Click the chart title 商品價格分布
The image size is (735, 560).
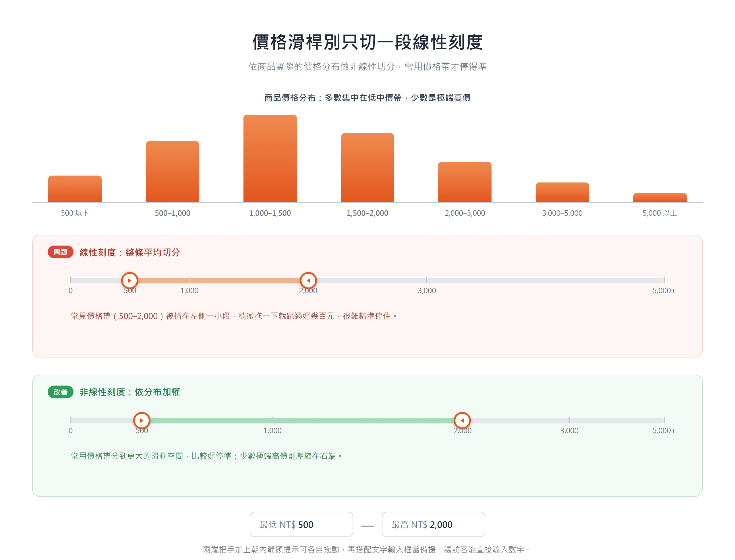290,98
